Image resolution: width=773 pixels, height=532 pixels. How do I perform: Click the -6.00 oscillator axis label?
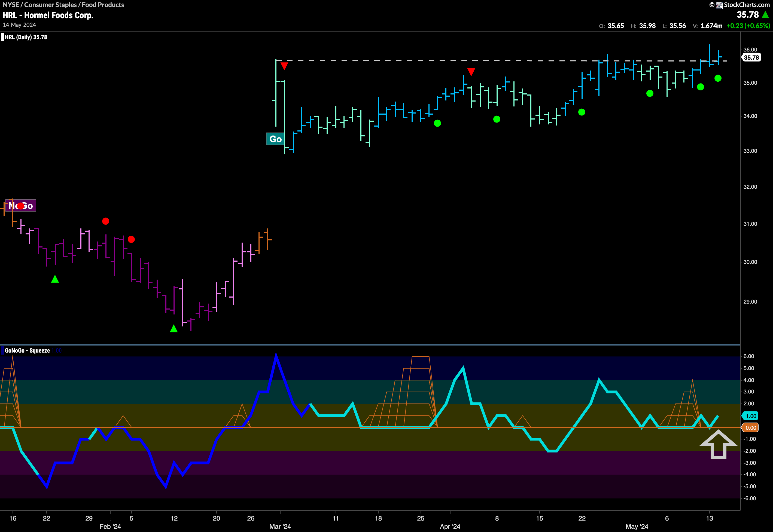750,498
